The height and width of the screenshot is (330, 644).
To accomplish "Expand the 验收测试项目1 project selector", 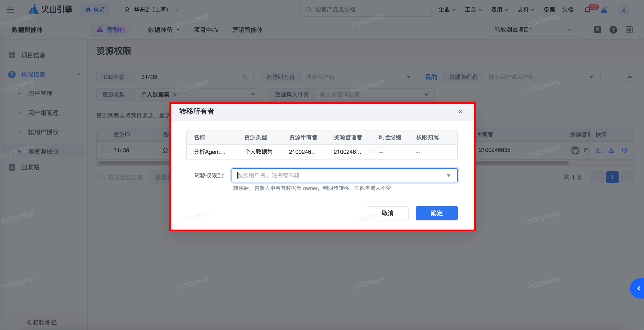I will pos(534,30).
